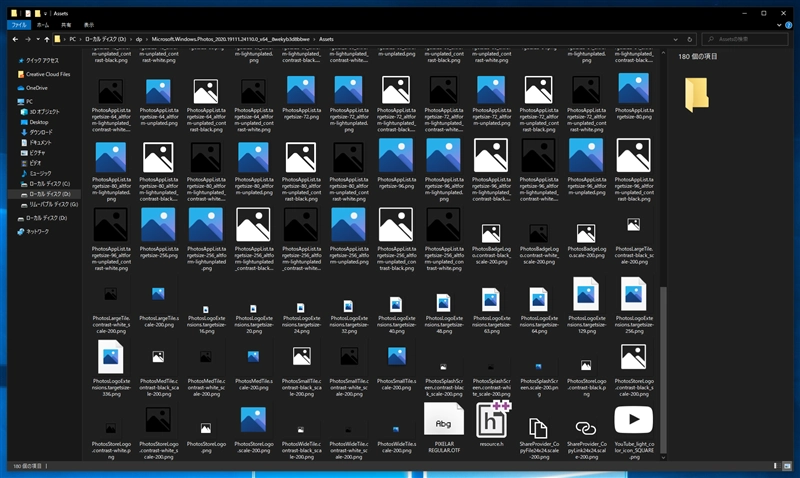Switch to the 共有 ribbon tab

(66, 25)
